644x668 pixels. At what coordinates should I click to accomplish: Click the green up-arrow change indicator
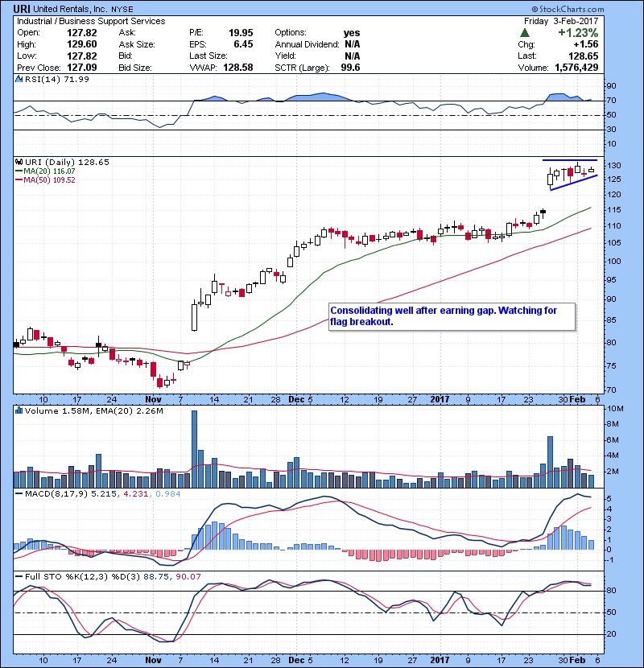pyautogui.click(x=525, y=33)
